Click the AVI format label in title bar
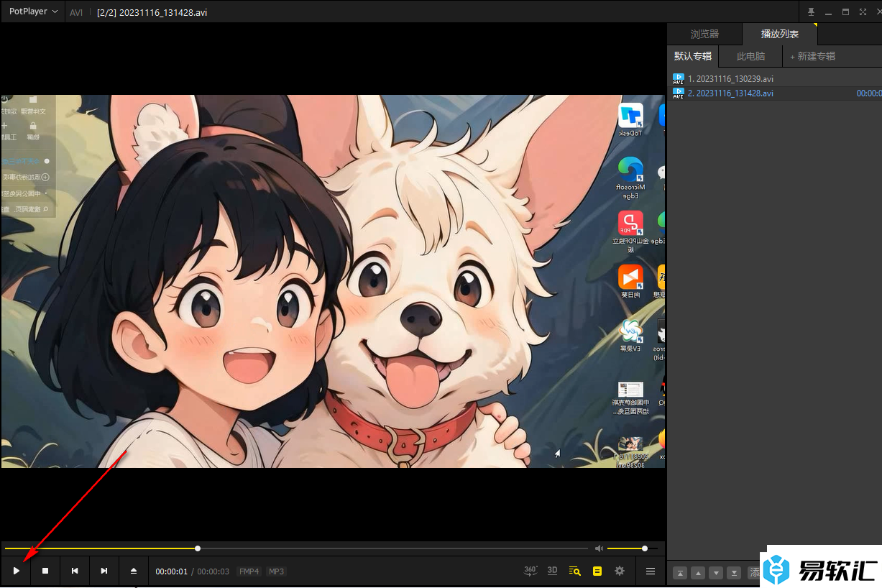The height and width of the screenshot is (588, 882). point(76,12)
